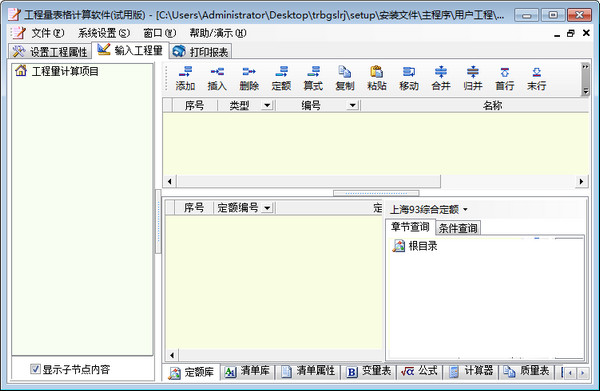Screen dimensions: 600x391
Task: Switch to the 打印报表 tab
Action: 201,52
